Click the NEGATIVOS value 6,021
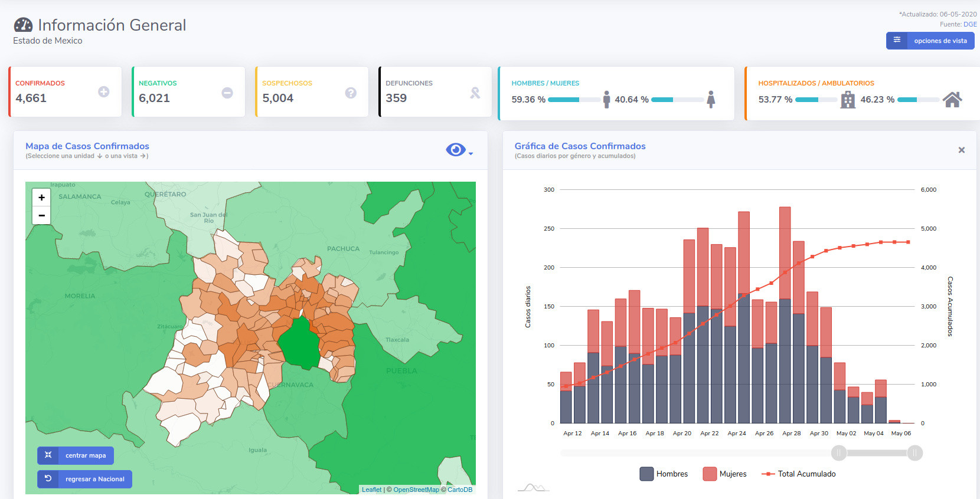Viewport: 980px width, 499px height. point(154,98)
